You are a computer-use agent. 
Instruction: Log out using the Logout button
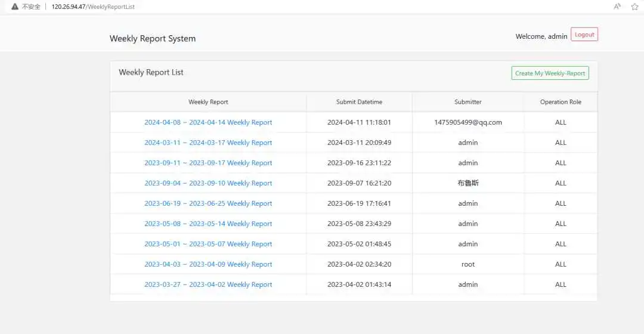(584, 35)
